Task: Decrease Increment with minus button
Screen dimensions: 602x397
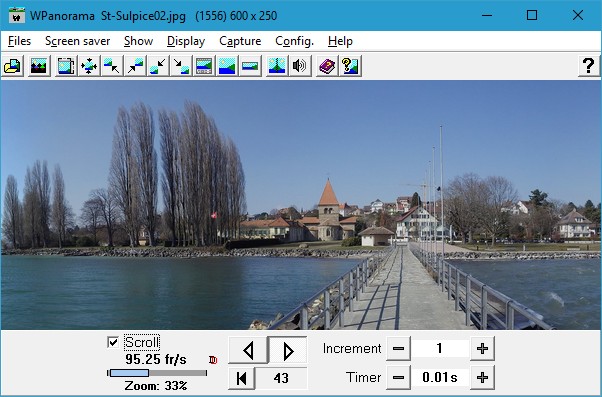Action: pyautogui.click(x=398, y=349)
